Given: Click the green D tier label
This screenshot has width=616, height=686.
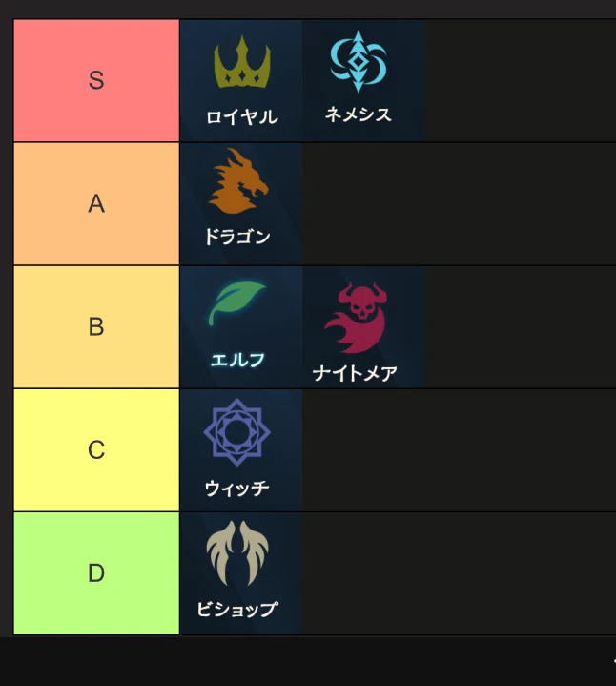Looking at the screenshot, I should 96,573.
